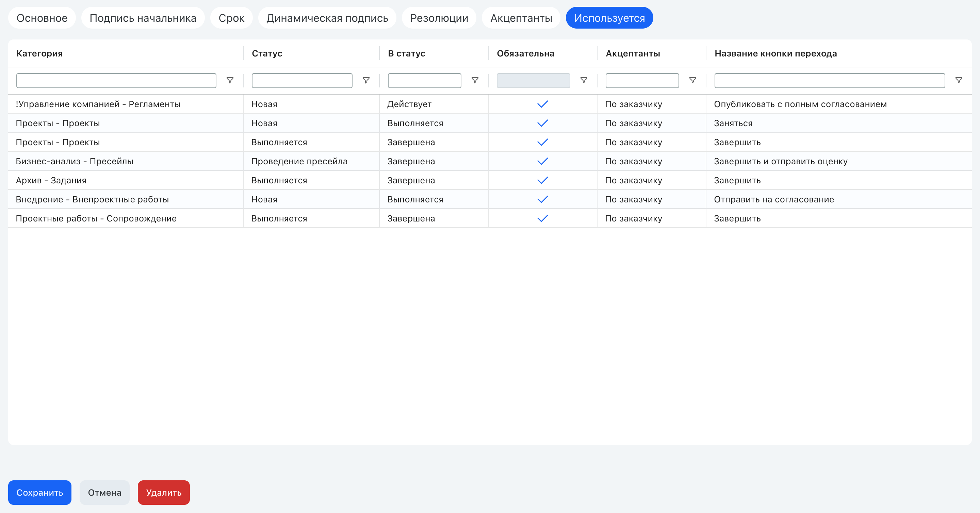Toggle Обязательна check in Проекты Выполняется row
This screenshot has height=513, width=980.
(542, 142)
